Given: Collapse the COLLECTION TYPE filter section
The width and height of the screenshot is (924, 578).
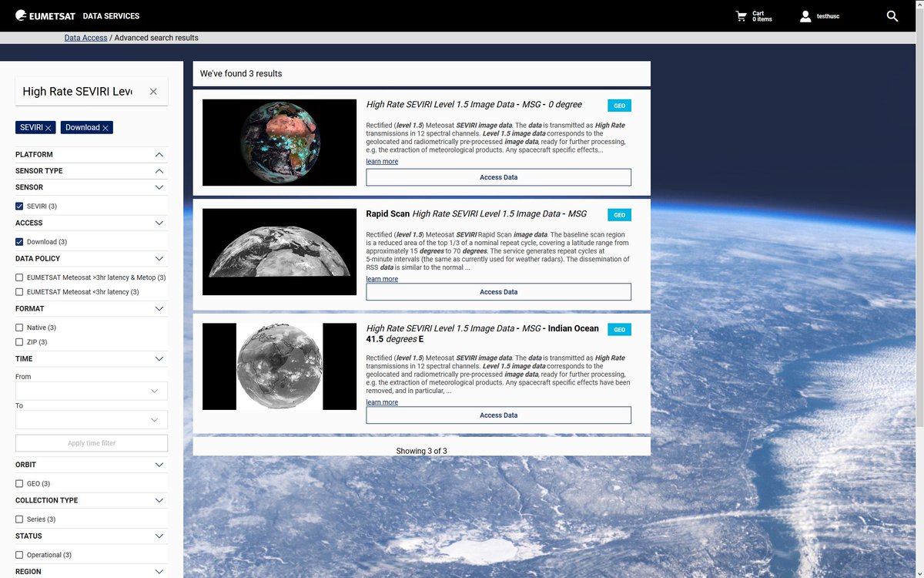Looking at the screenshot, I should pyautogui.click(x=92, y=500).
